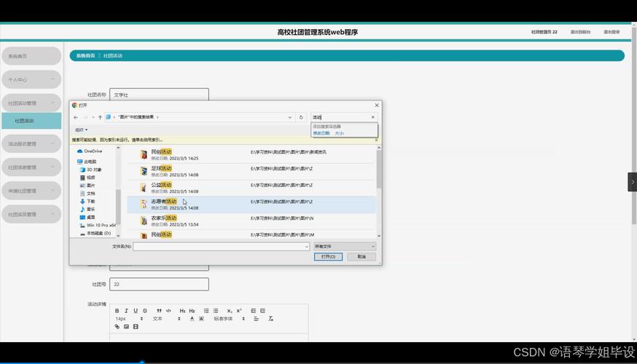Open 系统首页 in the left sidebar
This screenshot has height=364, width=637.
click(31, 56)
